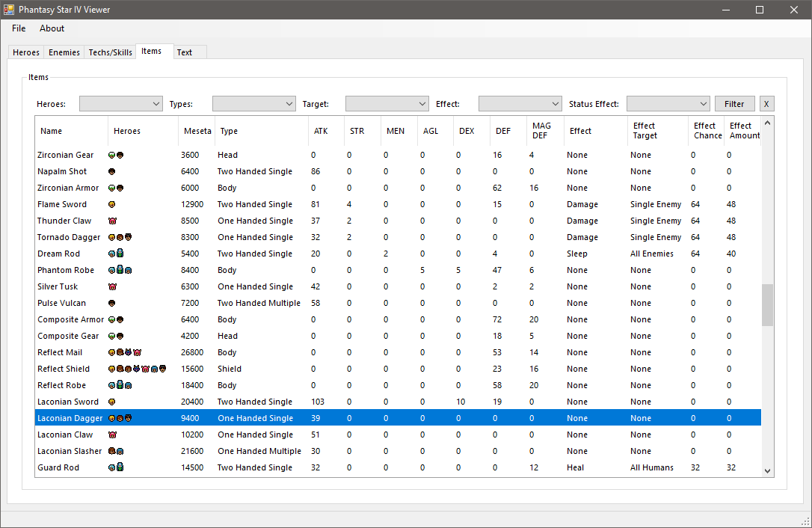Click the 26800 Meseta value
The width and height of the screenshot is (812, 528).
[x=192, y=352]
